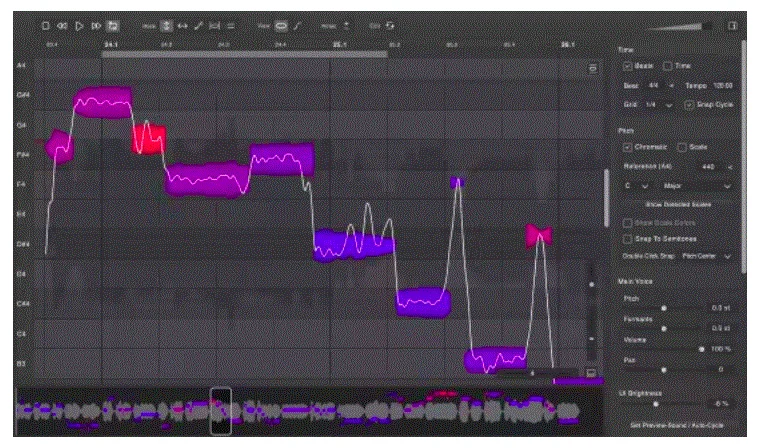The width and height of the screenshot is (757, 448).
Task: Click the small icon at editor top-right
Action: point(593,68)
